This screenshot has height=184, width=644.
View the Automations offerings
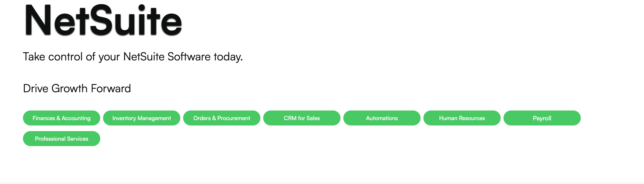click(x=382, y=118)
